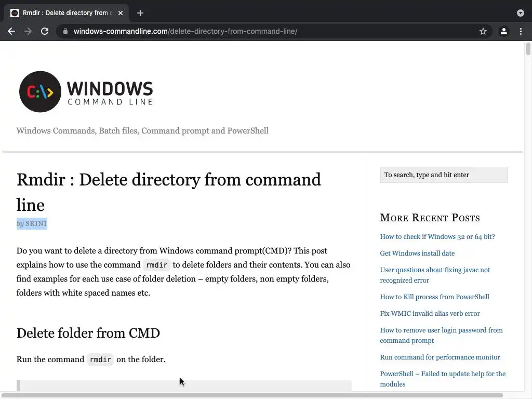Click the article title 'Rmdir : Delete directory from command line'

pyautogui.click(x=169, y=192)
